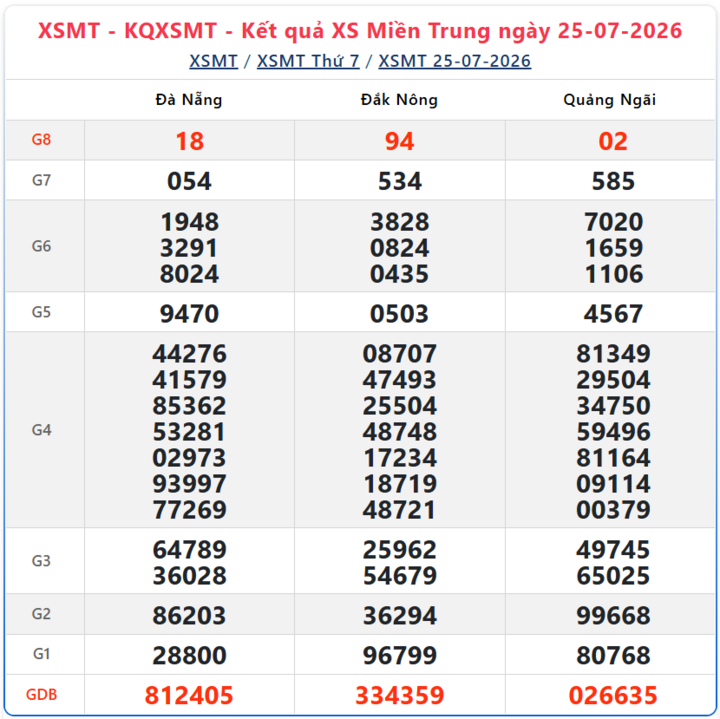720x719 pixels.
Task: Click the G4 row label
Action: point(41,430)
